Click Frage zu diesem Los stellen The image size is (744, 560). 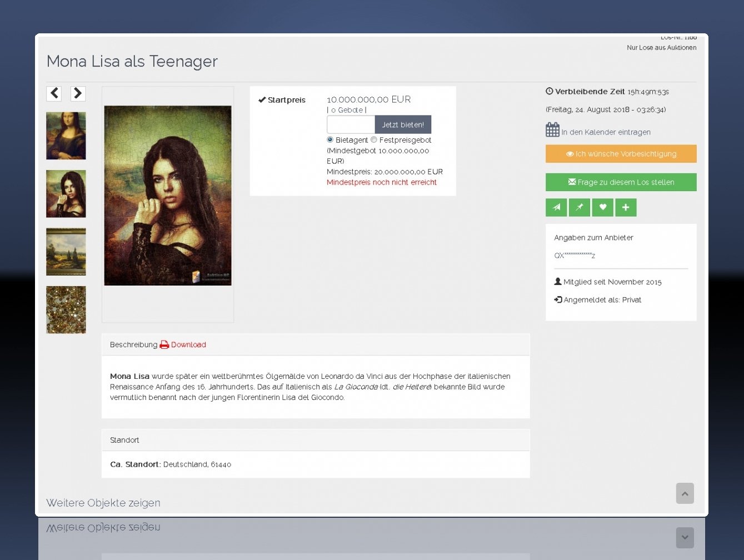pyautogui.click(x=621, y=182)
